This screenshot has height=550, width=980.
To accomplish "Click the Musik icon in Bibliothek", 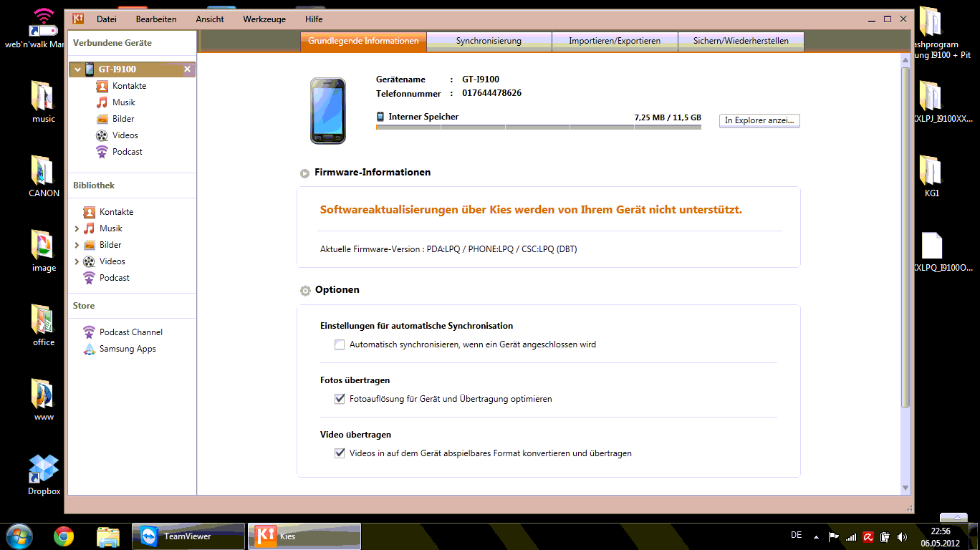I will [x=89, y=228].
